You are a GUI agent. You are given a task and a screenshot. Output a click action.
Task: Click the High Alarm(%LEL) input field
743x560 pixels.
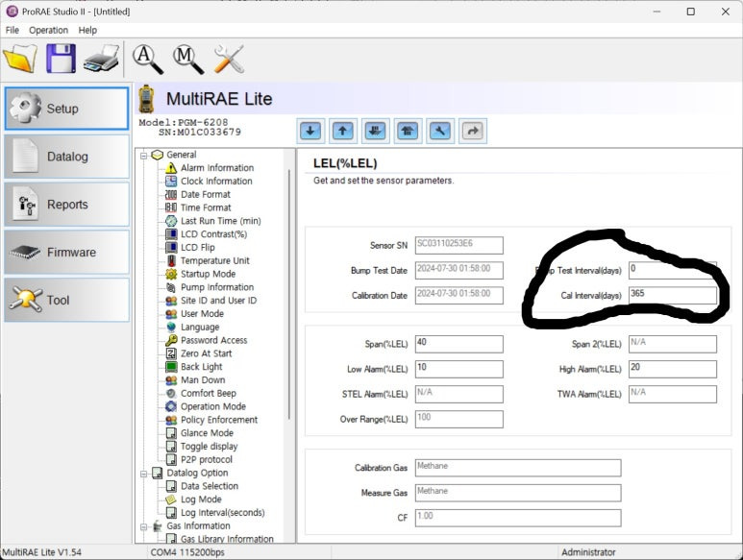pyautogui.click(x=673, y=369)
